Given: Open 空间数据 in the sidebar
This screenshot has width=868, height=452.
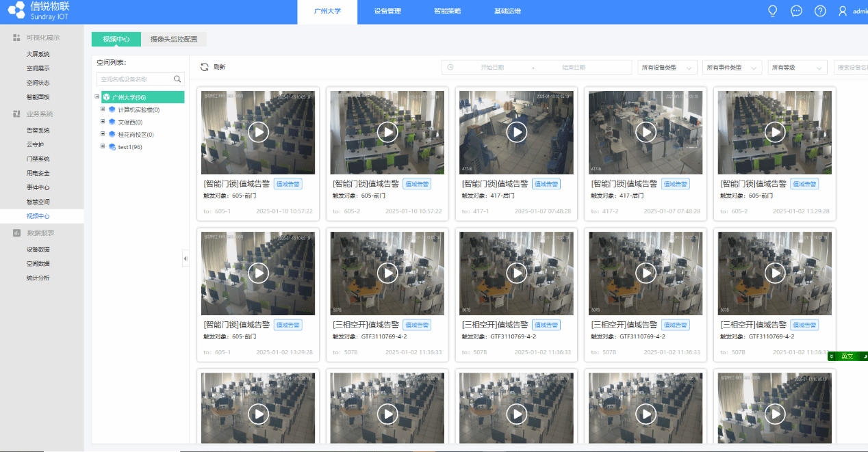Looking at the screenshot, I should pyautogui.click(x=38, y=263).
